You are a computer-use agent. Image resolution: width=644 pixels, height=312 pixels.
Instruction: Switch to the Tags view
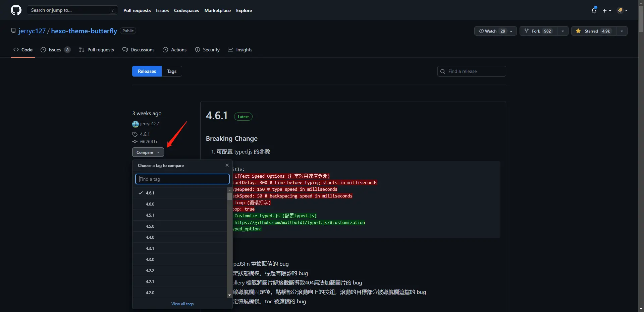172,71
